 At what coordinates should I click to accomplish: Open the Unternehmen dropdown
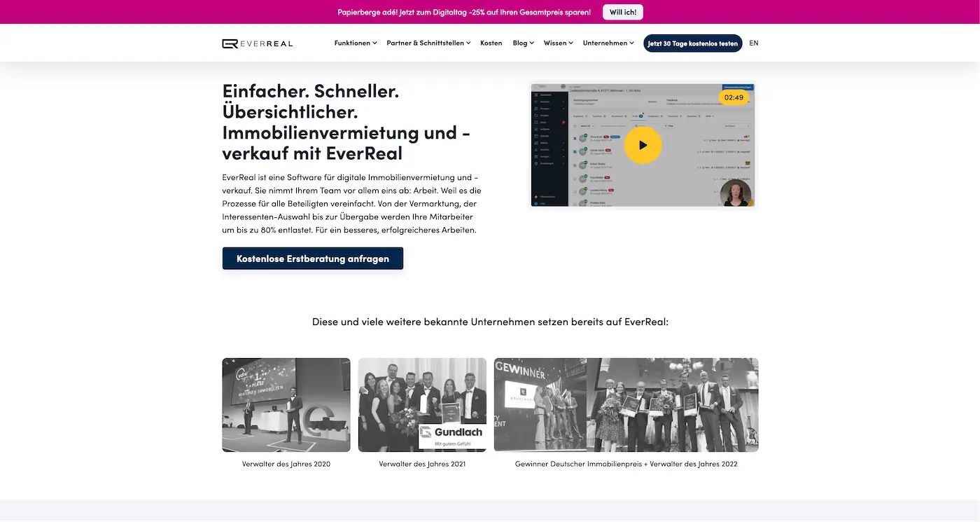pos(608,43)
